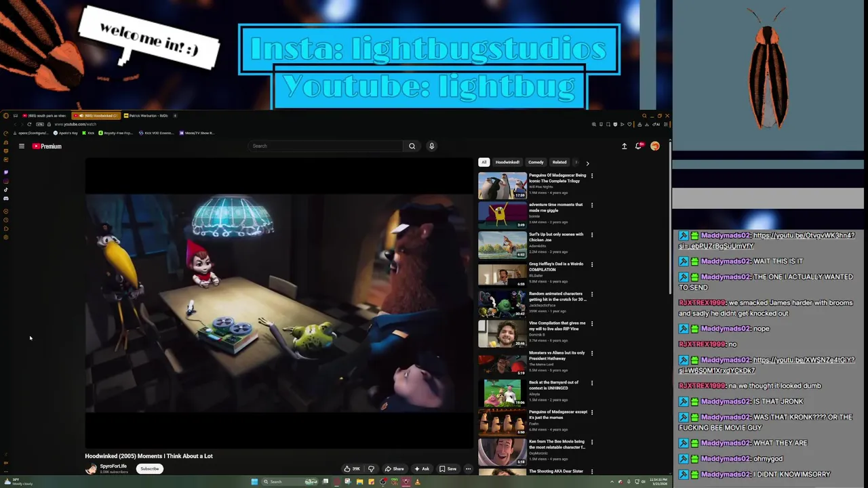
Task: Select the 'Related' filter chip
Action: [559, 162]
